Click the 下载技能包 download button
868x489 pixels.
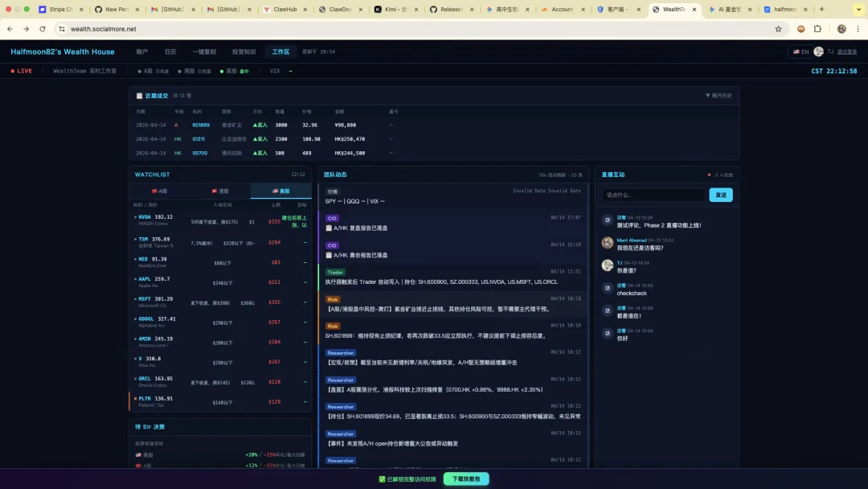[x=466, y=479]
